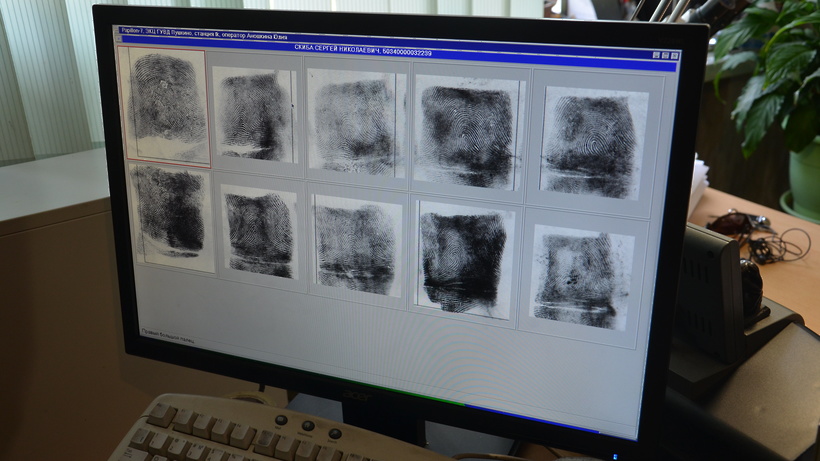The height and width of the screenshot is (461, 820).
Task: Pick the third fingerprint in the bottom row
Action: (356, 246)
